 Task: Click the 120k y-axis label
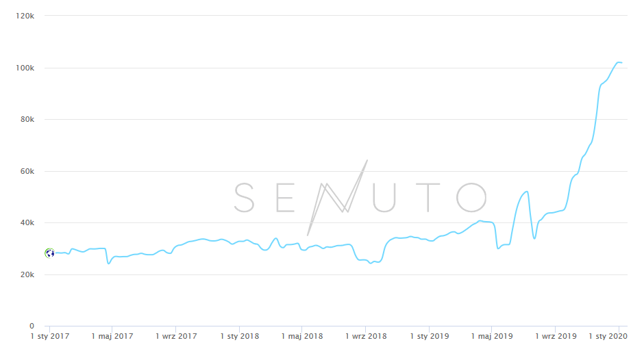click(x=25, y=16)
